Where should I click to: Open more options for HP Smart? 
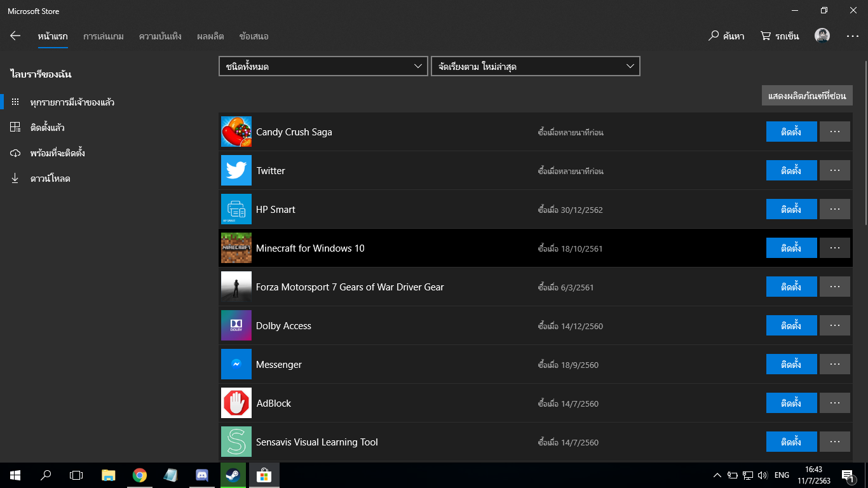[x=835, y=209]
